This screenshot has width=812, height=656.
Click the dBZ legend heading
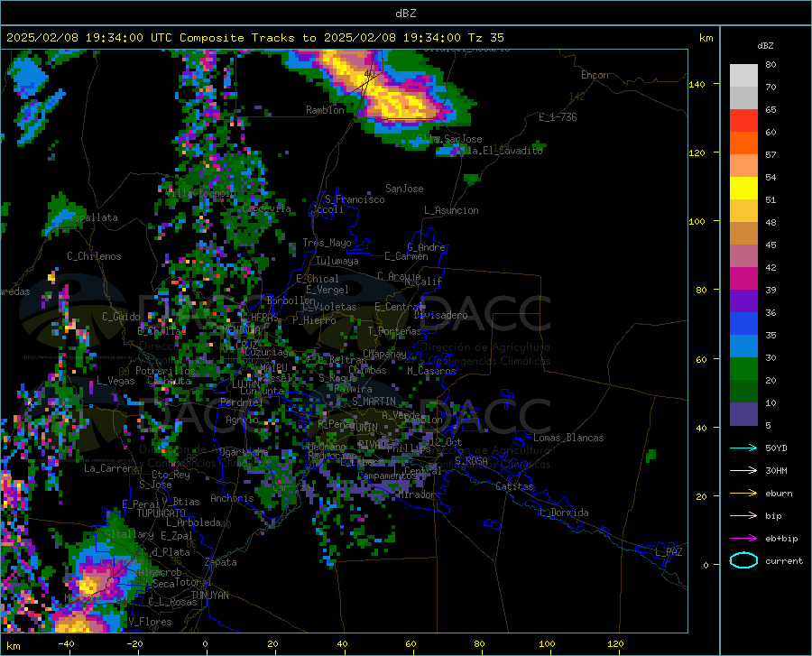765,45
